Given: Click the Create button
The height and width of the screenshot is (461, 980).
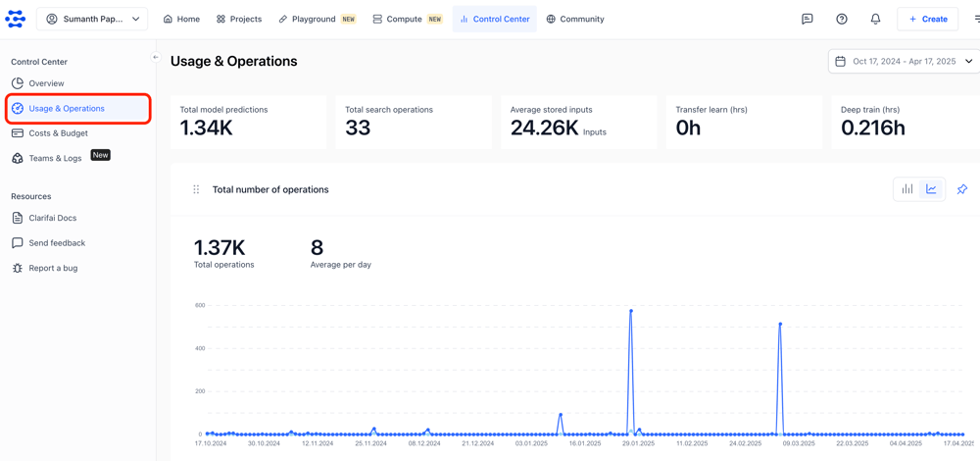Looking at the screenshot, I should (x=927, y=19).
